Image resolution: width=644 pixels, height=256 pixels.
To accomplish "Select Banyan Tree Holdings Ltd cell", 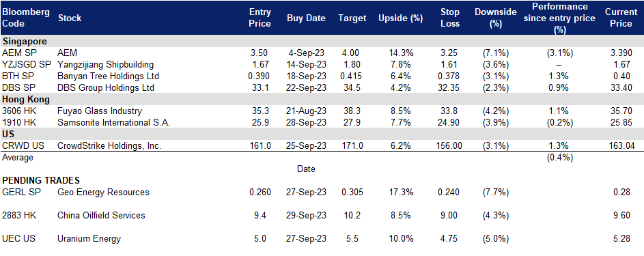I will point(109,76).
